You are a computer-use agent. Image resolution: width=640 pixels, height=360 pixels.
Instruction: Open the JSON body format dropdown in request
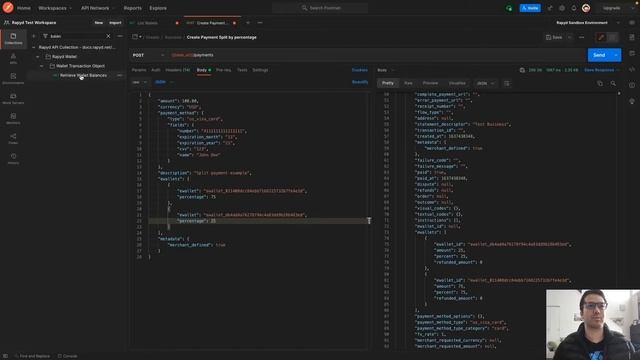pyautogui.click(x=164, y=82)
